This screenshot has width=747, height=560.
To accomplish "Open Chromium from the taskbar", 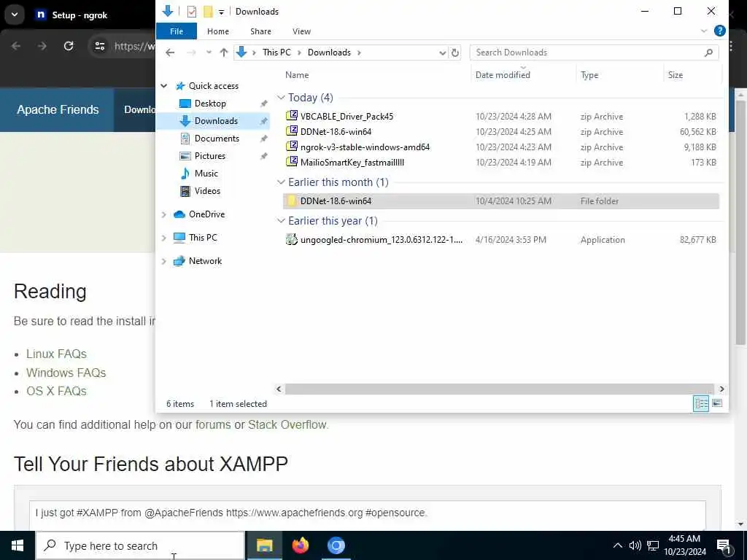I will click(x=336, y=545).
